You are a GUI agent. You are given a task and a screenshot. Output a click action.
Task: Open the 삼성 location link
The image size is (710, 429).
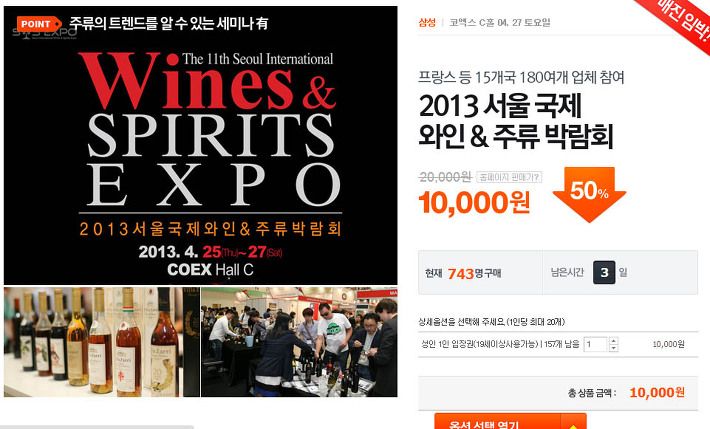click(x=427, y=22)
